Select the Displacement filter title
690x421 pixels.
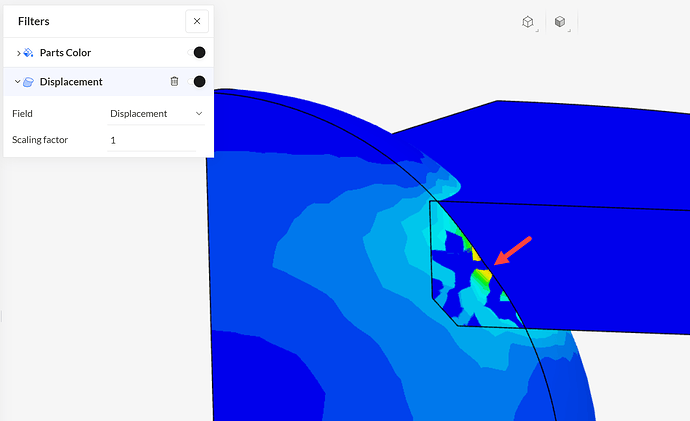[x=71, y=82]
